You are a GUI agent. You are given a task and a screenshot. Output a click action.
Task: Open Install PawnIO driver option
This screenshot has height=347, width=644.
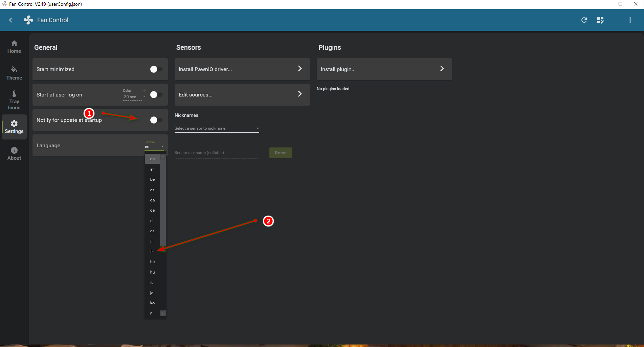(242, 69)
